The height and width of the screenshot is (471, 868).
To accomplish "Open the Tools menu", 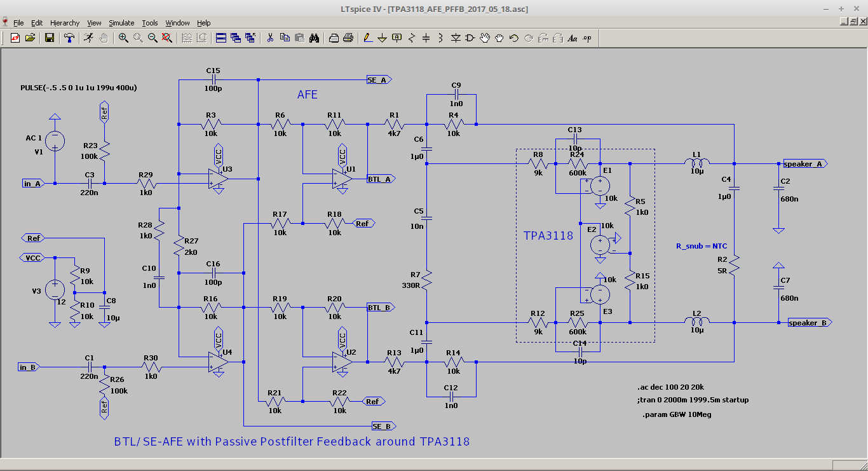I will click(150, 23).
